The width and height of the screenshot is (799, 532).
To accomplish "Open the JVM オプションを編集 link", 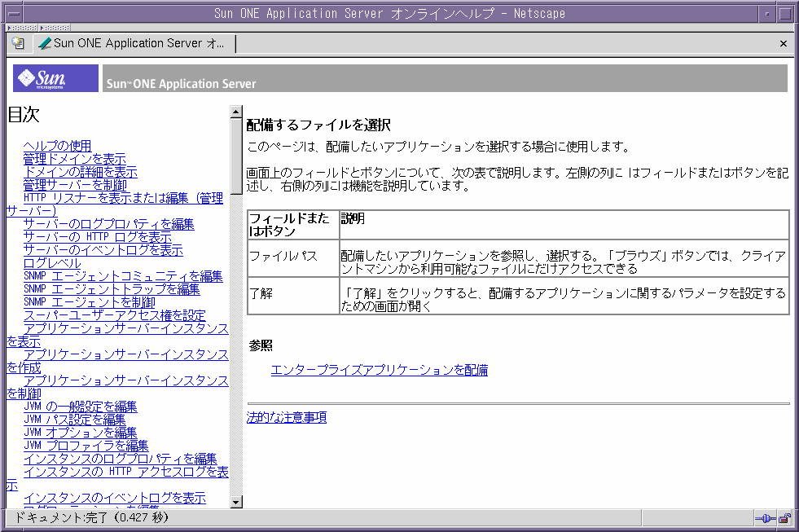I will click(x=81, y=433).
